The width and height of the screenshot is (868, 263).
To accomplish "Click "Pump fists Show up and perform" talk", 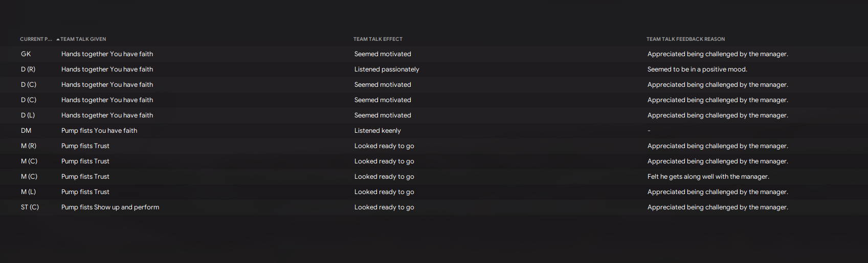I will [x=110, y=207].
